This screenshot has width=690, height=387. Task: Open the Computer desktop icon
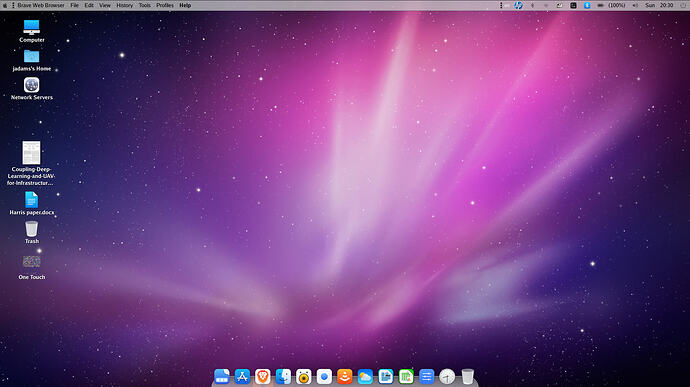[x=32, y=27]
